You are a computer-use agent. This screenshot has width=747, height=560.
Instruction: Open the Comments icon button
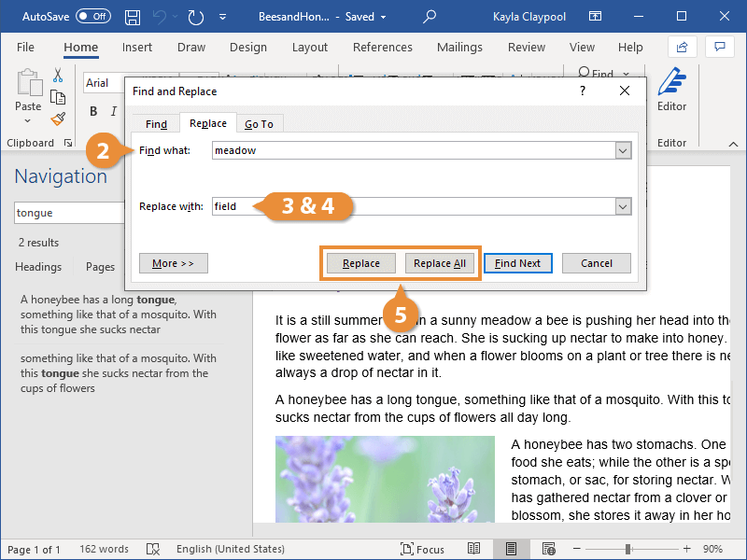click(719, 47)
